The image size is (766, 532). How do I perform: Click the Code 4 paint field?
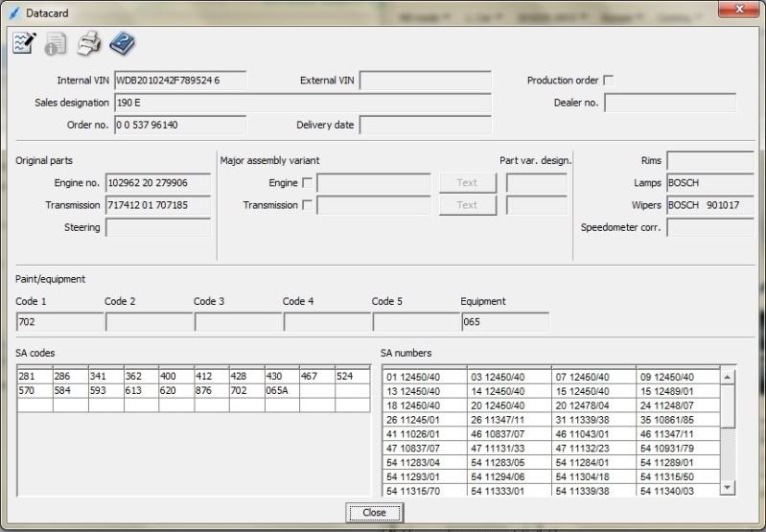coord(327,321)
